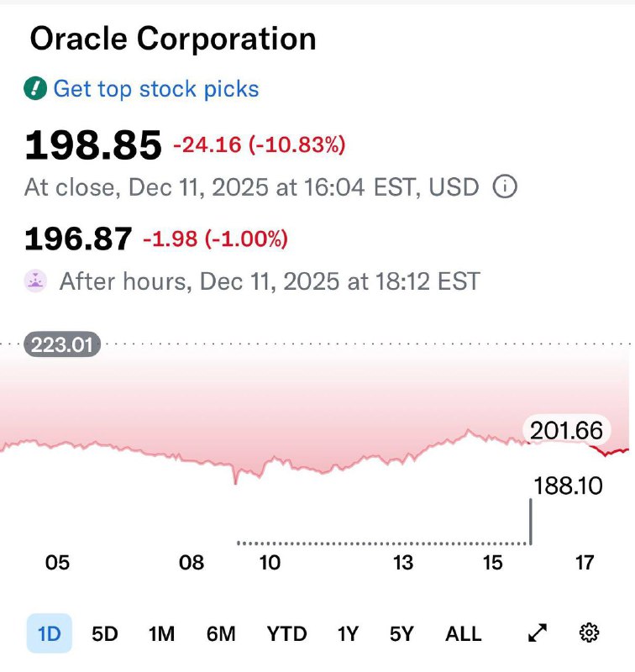
Task: Expand chart to full screen
Action: click(538, 633)
